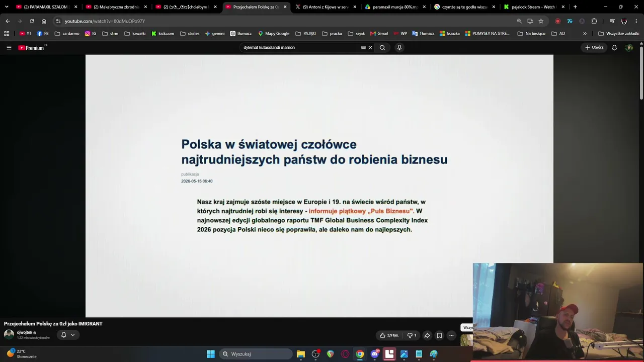Go to YouTube Premium home logo
Image resolution: width=644 pixels, height=362 pixels.
[x=31, y=48]
